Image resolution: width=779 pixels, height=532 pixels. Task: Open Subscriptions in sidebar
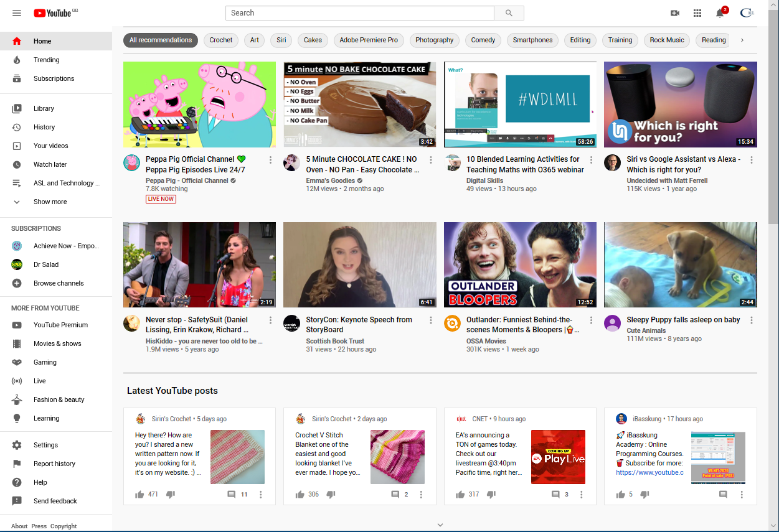[56, 78]
